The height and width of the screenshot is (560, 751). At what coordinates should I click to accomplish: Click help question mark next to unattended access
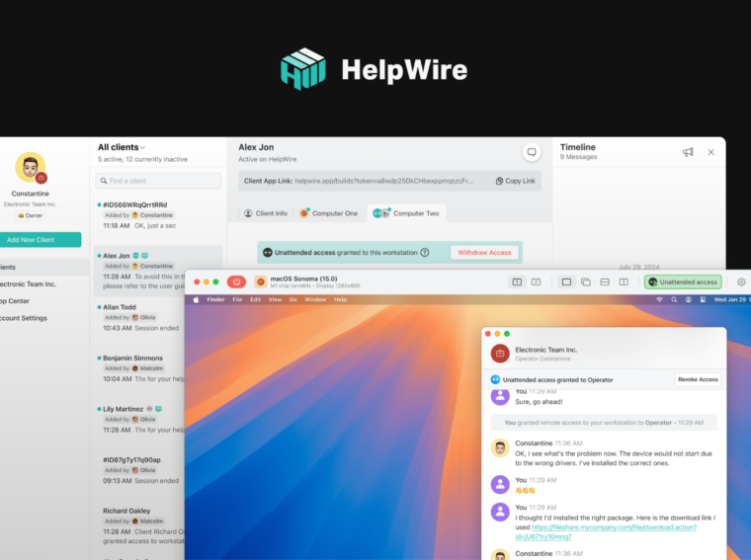pos(424,252)
